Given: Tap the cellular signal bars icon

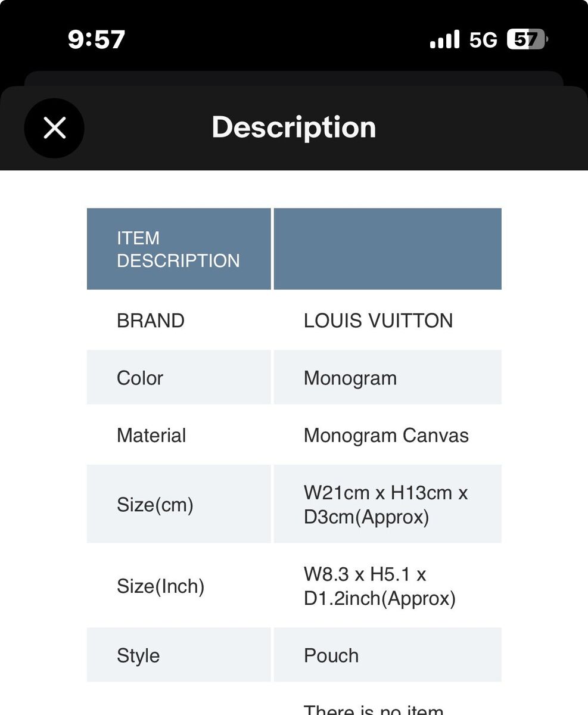Looking at the screenshot, I should [x=444, y=39].
